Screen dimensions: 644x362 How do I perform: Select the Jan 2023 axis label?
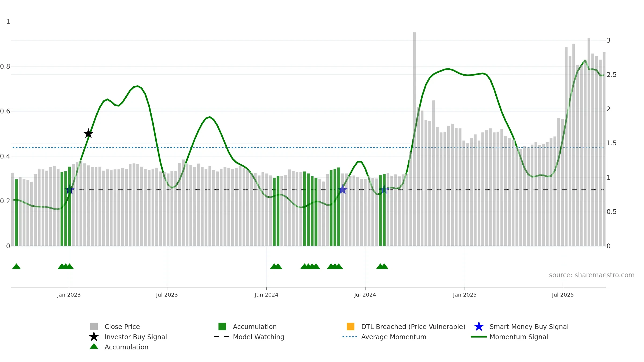(69, 295)
